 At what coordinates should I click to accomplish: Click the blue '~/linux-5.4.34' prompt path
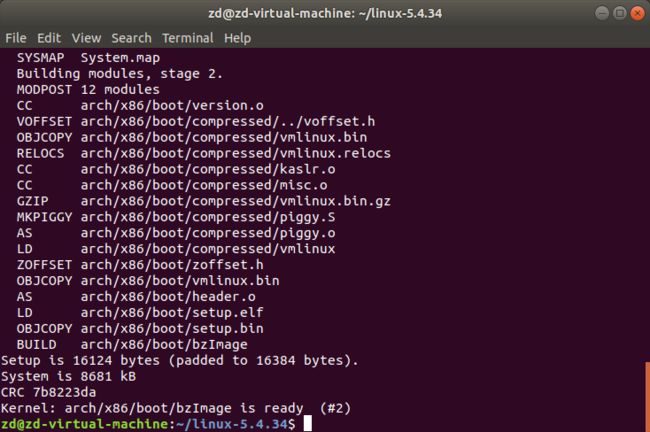click(232, 424)
